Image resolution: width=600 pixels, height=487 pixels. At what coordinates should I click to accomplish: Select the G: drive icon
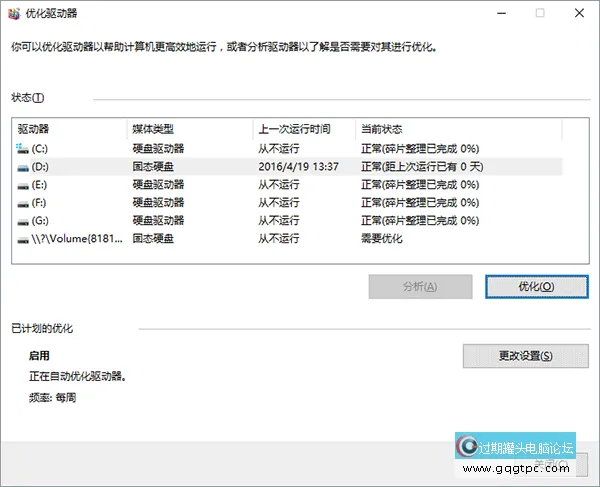[23, 222]
